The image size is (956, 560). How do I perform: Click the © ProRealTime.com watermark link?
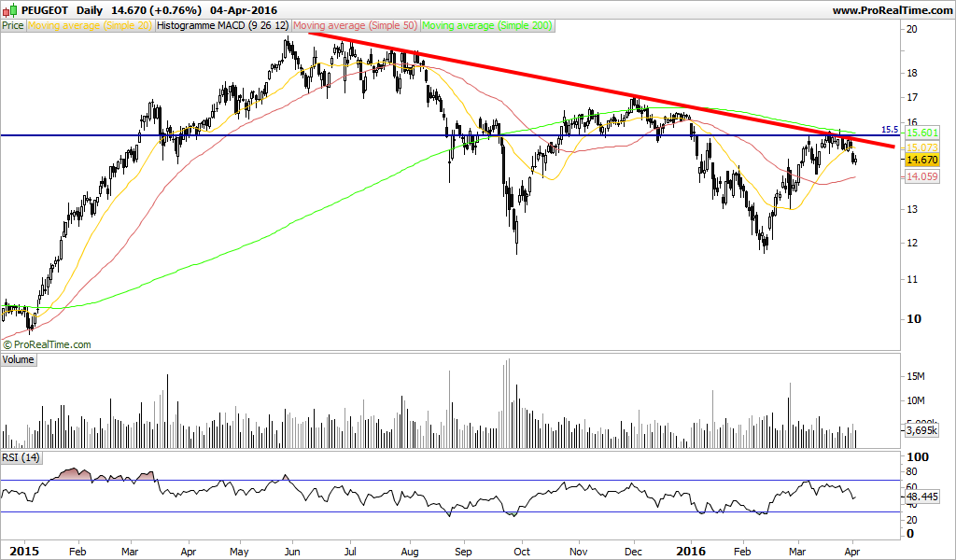[x=47, y=345]
